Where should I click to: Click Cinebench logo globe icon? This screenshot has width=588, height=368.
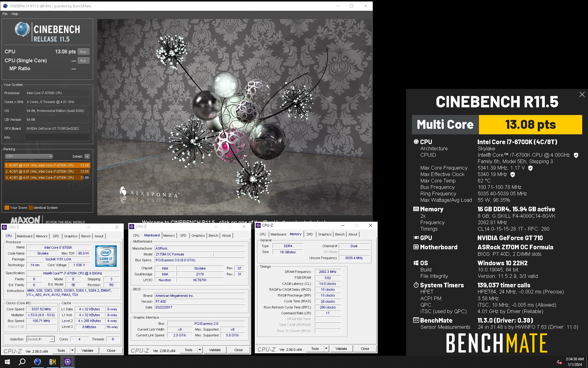coord(22,30)
